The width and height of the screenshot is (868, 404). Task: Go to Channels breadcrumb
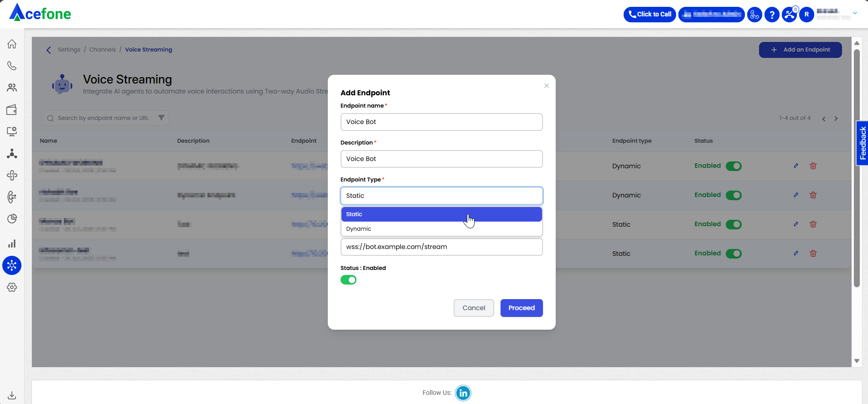[x=103, y=50]
